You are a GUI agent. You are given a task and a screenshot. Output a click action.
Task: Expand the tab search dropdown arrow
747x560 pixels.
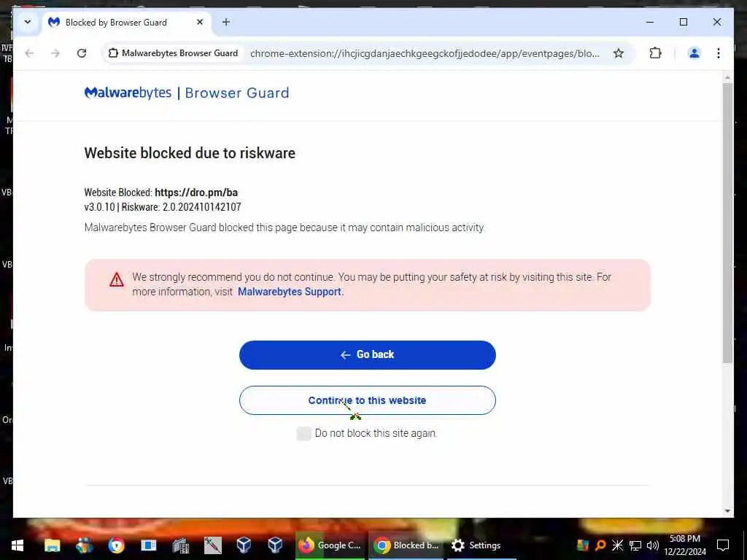tap(28, 22)
